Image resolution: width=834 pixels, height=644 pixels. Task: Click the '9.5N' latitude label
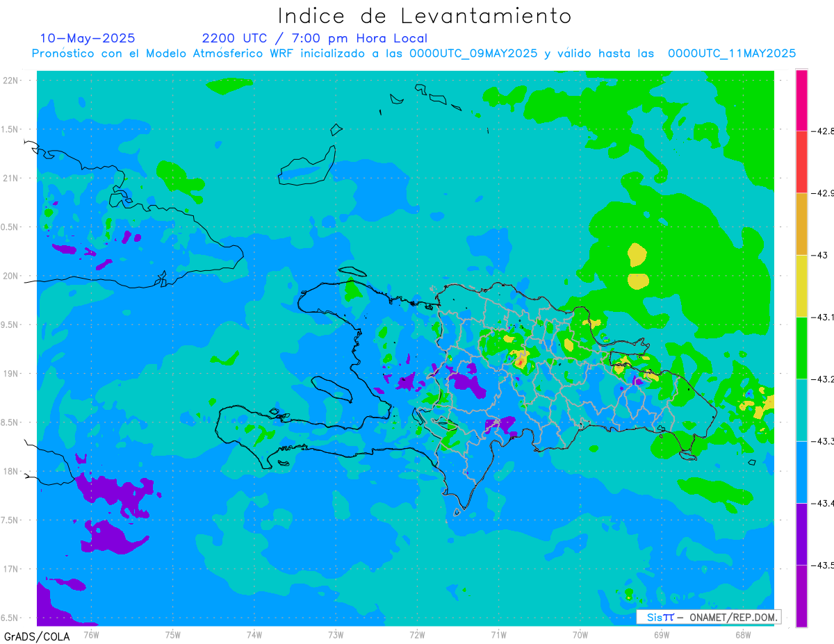click(x=10, y=324)
